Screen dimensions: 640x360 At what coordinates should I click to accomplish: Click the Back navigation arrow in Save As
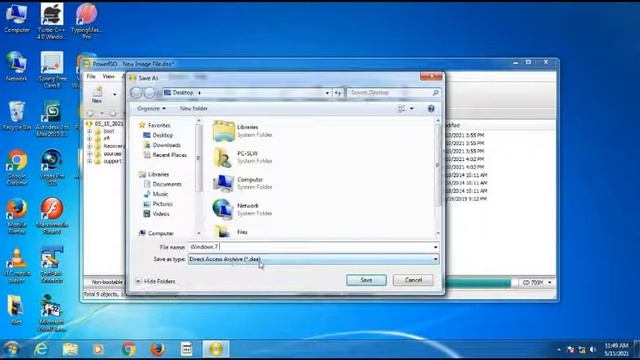pyautogui.click(x=136, y=93)
